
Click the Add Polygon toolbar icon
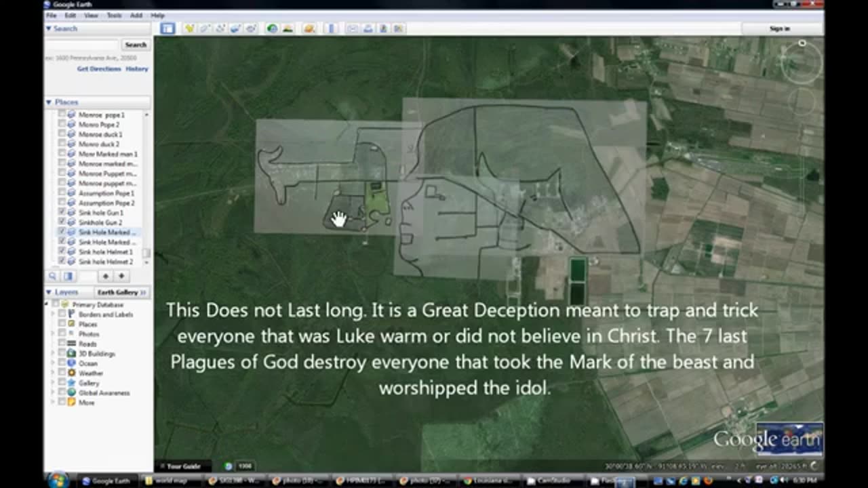pos(204,28)
